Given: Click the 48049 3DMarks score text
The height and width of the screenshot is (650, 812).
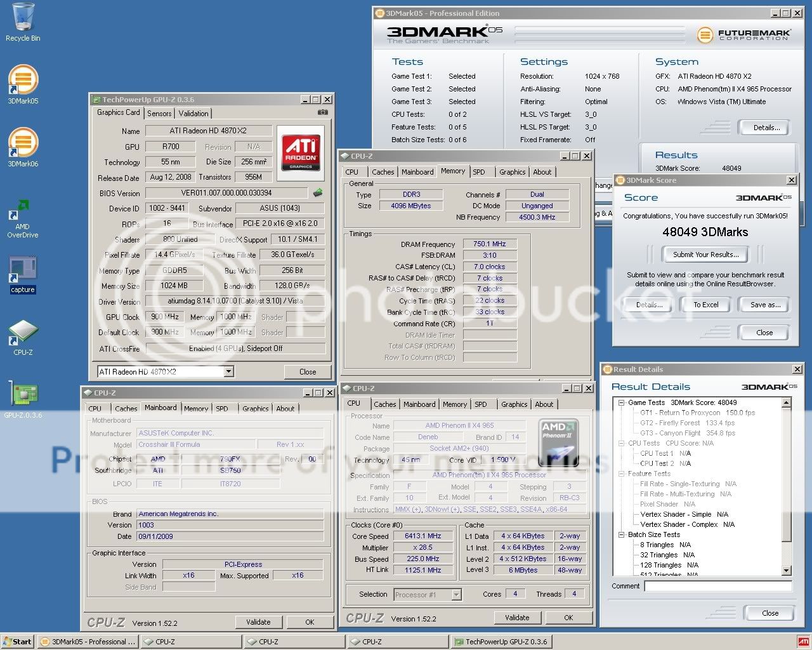Looking at the screenshot, I should click(x=705, y=232).
